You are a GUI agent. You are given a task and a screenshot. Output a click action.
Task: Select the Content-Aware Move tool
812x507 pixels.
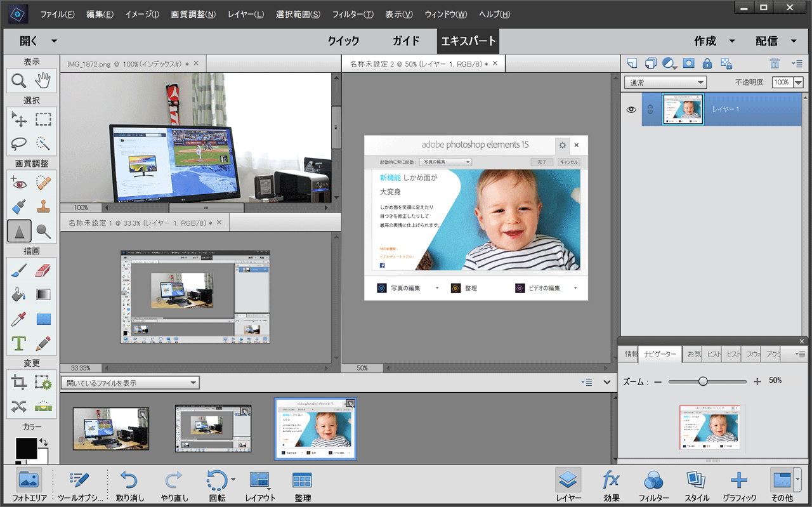pos(19,406)
